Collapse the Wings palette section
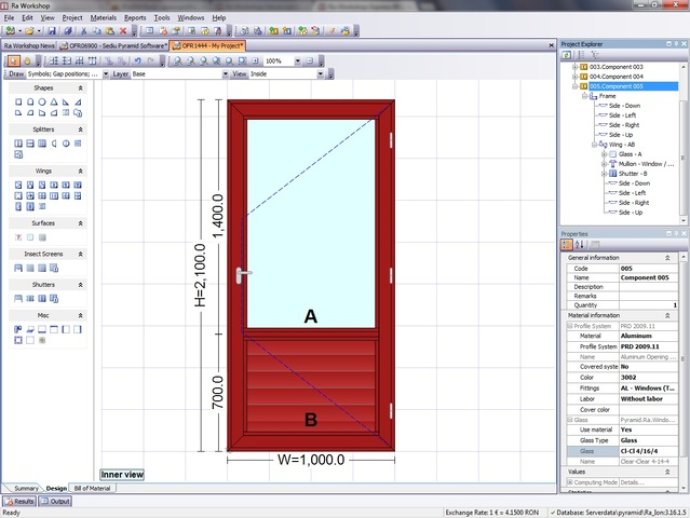 (x=81, y=171)
